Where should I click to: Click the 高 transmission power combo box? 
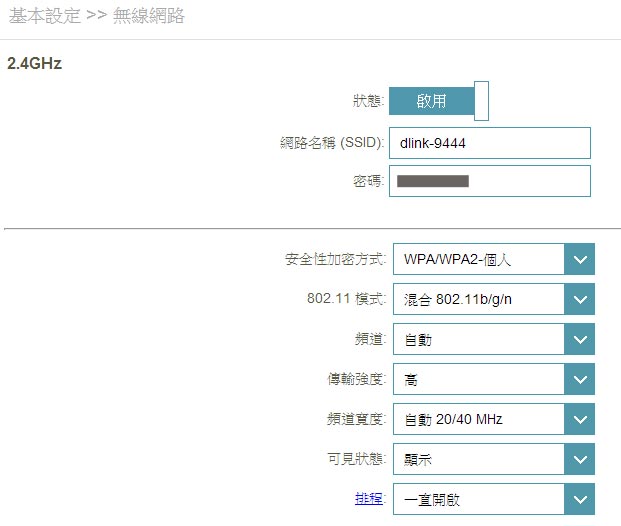(x=479, y=379)
